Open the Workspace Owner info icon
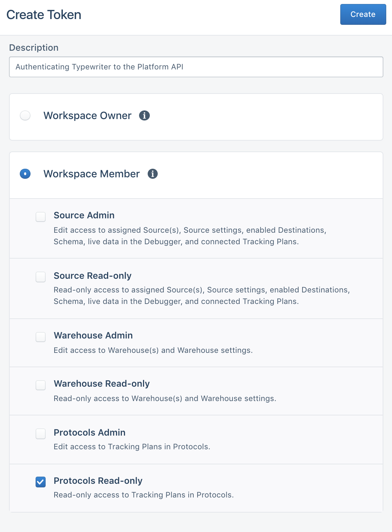The height and width of the screenshot is (532, 392). click(144, 115)
